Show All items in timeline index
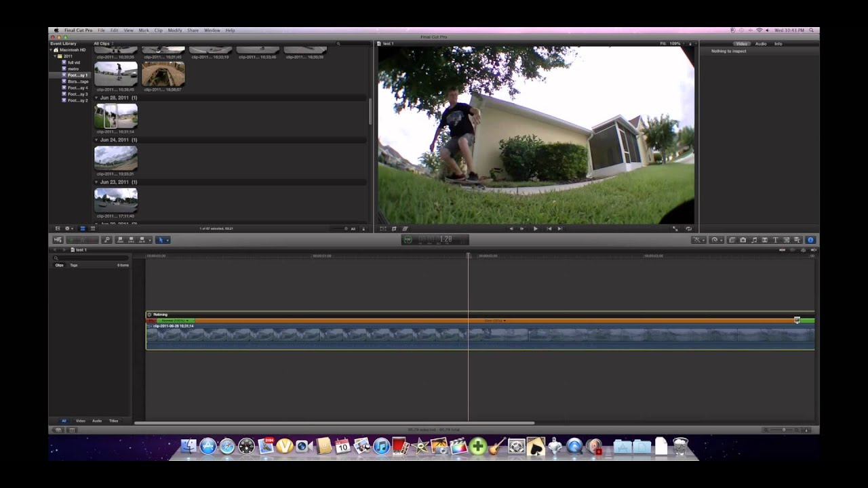This screenshot has width=868, height=488. click(x=64, y=421)
